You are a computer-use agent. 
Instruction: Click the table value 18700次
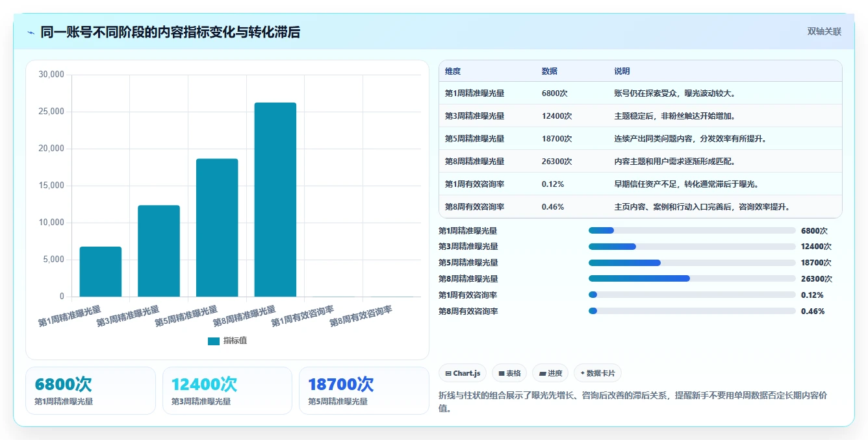pyautogui.click(x=557, y=139)
